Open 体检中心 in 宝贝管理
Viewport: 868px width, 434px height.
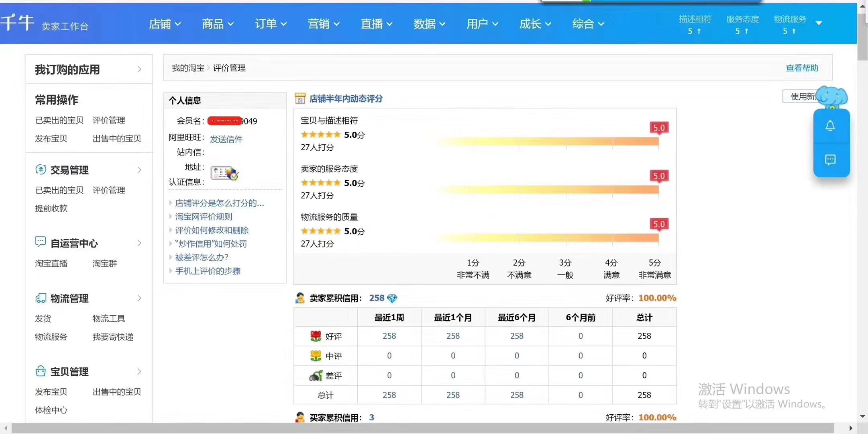(x=51, y=410)
